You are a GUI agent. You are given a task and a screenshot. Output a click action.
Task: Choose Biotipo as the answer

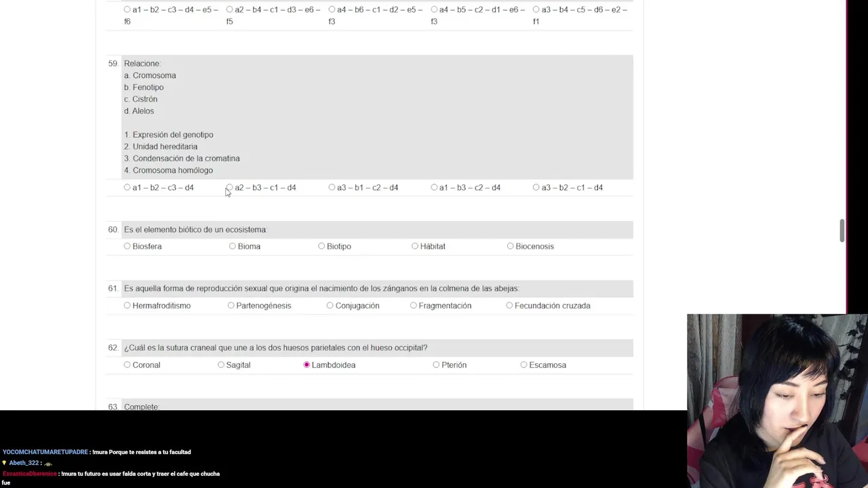[321, 246]
